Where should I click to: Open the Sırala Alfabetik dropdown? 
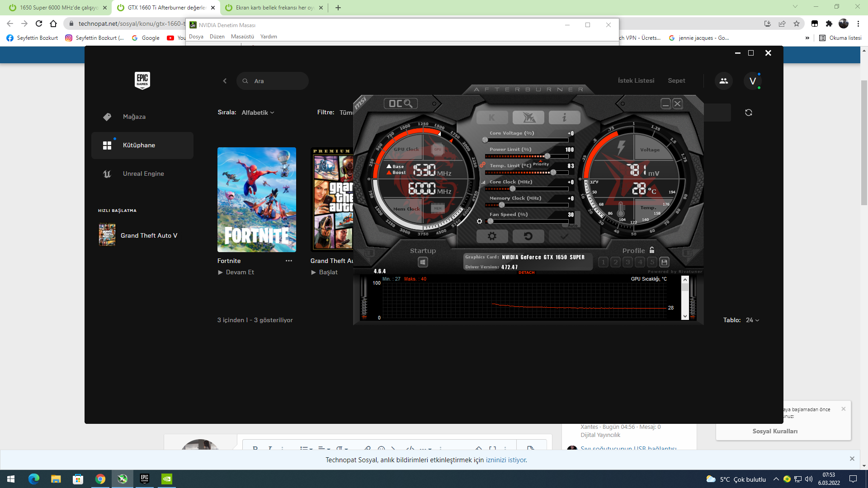point(258,113)
